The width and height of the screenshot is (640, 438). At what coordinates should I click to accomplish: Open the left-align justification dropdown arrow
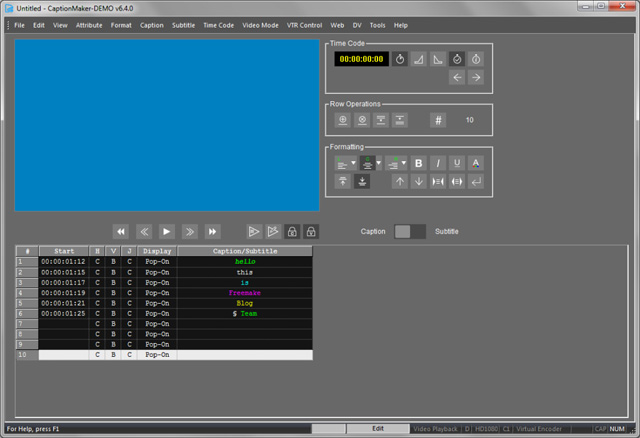click(x=353, y=163)
